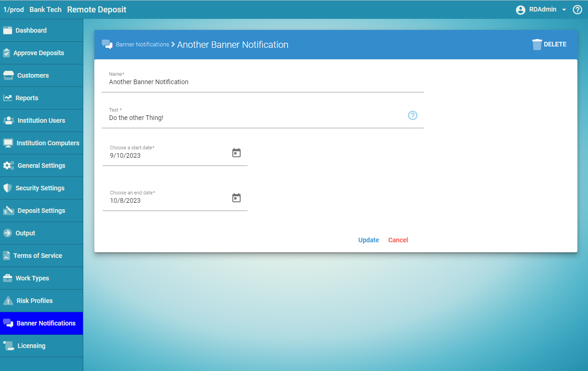Viewport: 588px width, 371px height.
Task: Click the Update button
Action: [369, 240]
